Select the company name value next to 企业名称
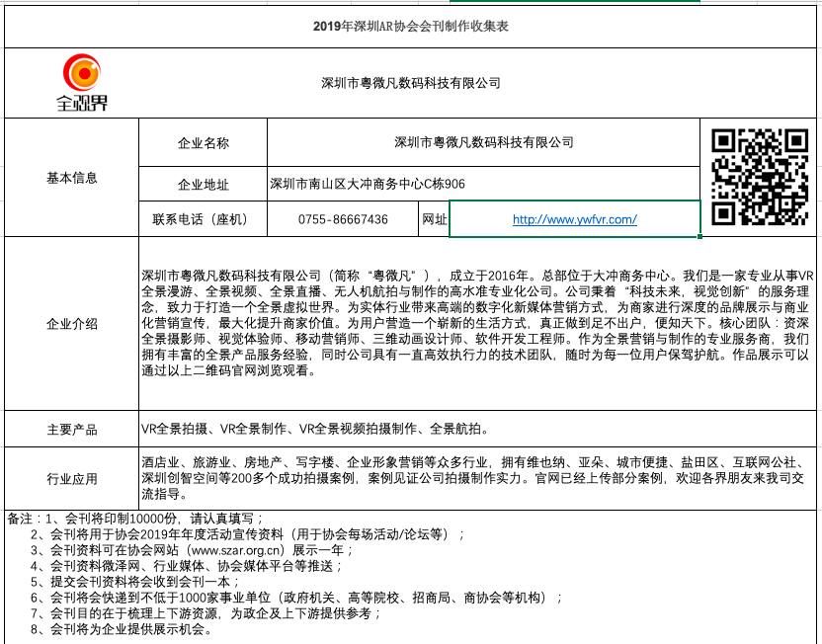Viewport: 822px width, 644px height. (x=483, y=142)
